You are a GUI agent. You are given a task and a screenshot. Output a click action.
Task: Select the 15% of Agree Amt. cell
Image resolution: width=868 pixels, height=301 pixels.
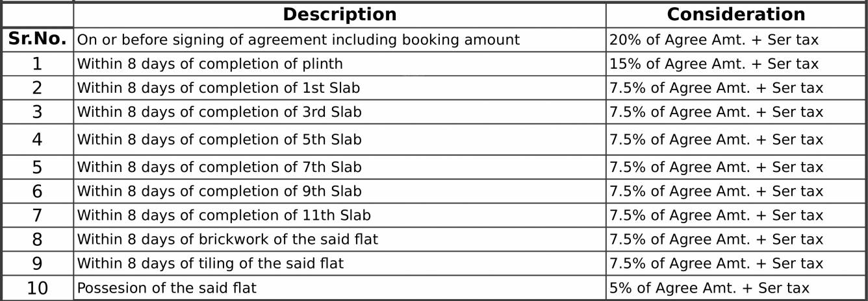point(736,64)
